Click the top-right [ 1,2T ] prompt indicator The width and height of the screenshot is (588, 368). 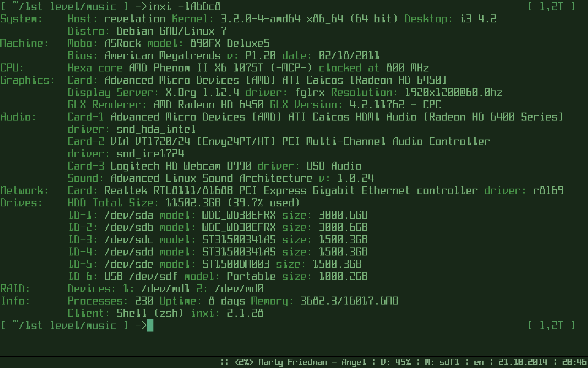point(551,6)
